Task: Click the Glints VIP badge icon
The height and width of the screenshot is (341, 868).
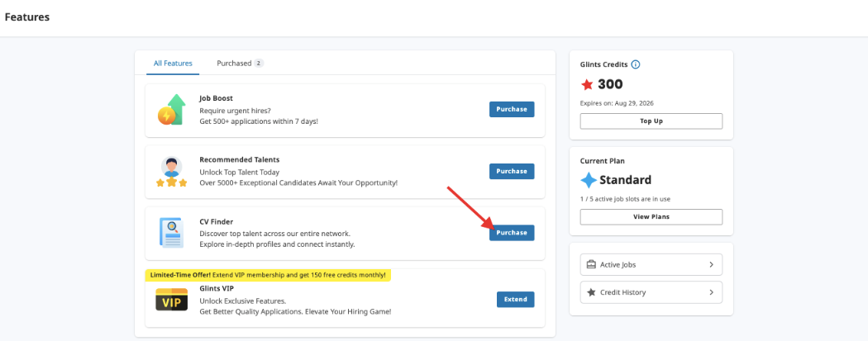Action: coord(172,300)
